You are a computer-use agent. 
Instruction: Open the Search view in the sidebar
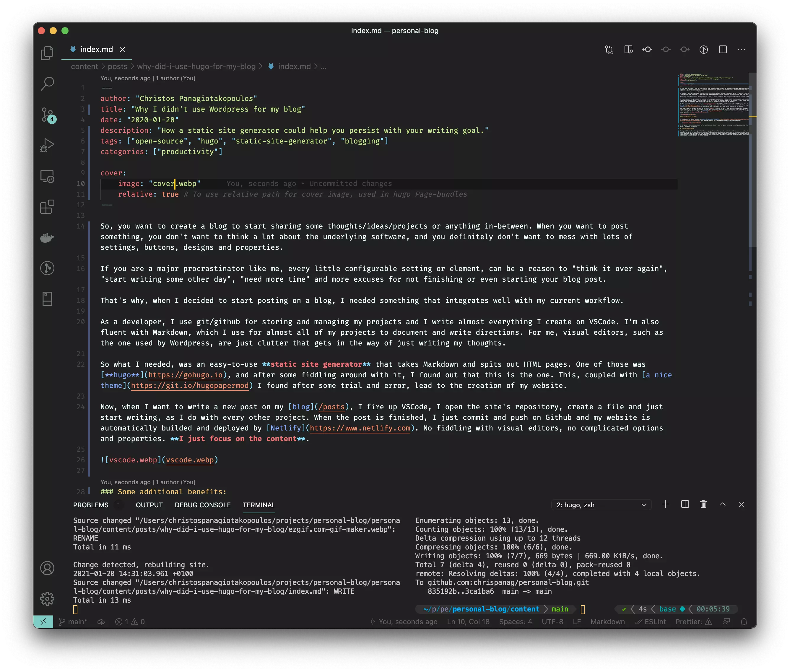click(47, 84)
